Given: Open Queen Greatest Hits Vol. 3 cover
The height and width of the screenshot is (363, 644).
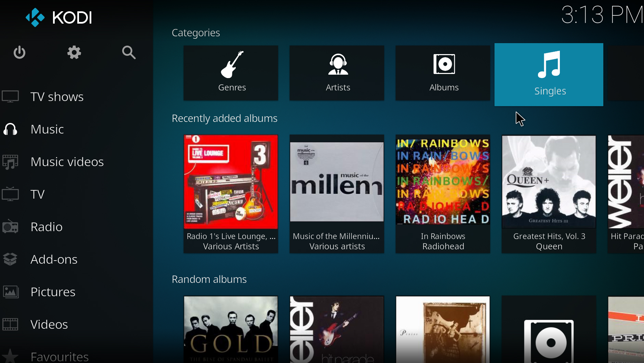Looking at the screenshot, I should (549, 182).
